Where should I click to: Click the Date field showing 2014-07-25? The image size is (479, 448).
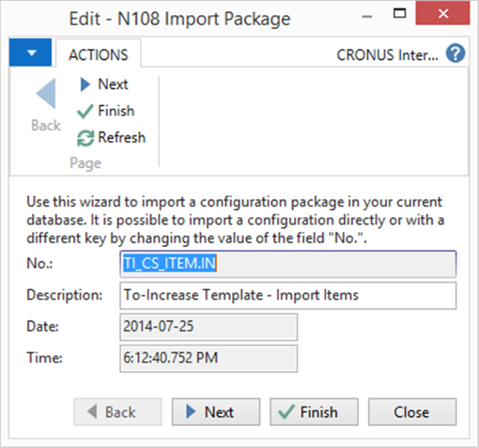pos(209,327)
